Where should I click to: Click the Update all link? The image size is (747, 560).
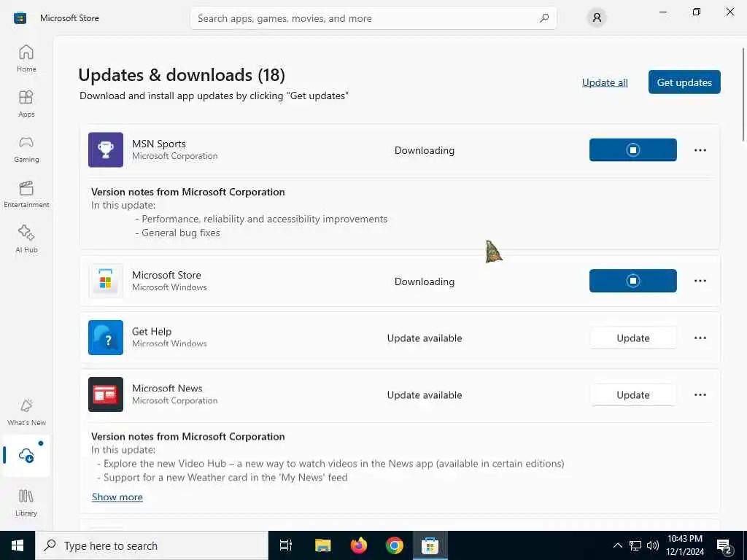click(x=605, y=82)
